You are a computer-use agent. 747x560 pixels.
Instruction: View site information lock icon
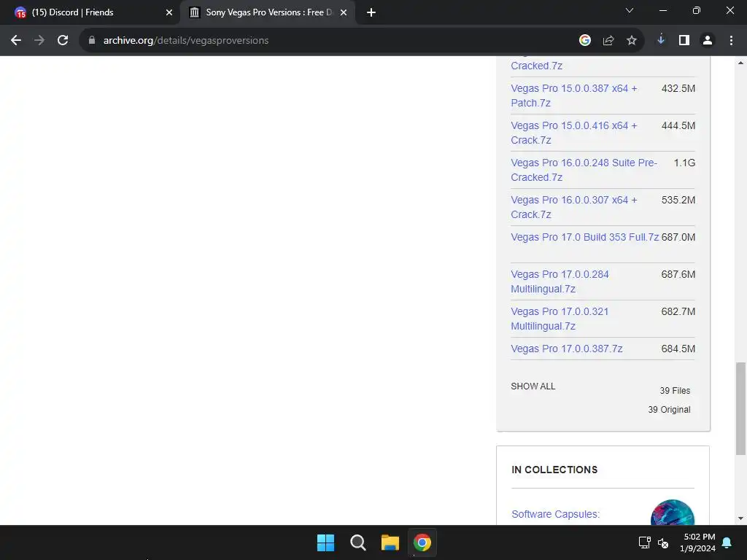coord(92,41)
